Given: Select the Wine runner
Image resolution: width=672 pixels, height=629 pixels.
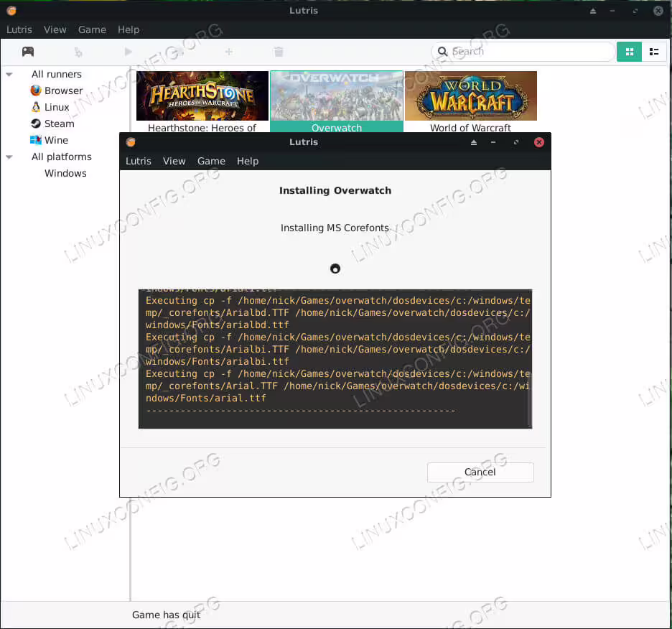Looking at the screenshot, I should pos(50,140).
